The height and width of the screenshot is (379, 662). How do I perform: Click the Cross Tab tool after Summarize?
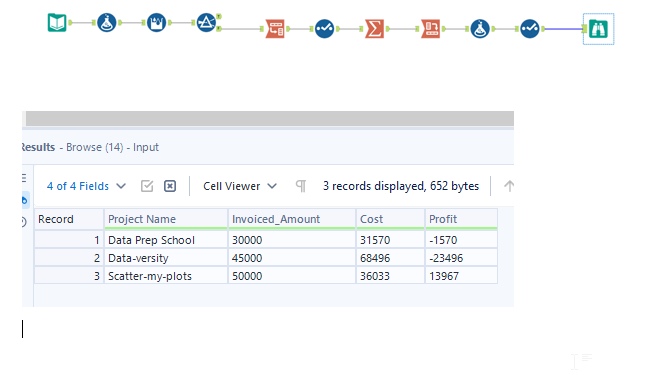tap(431, 29)
